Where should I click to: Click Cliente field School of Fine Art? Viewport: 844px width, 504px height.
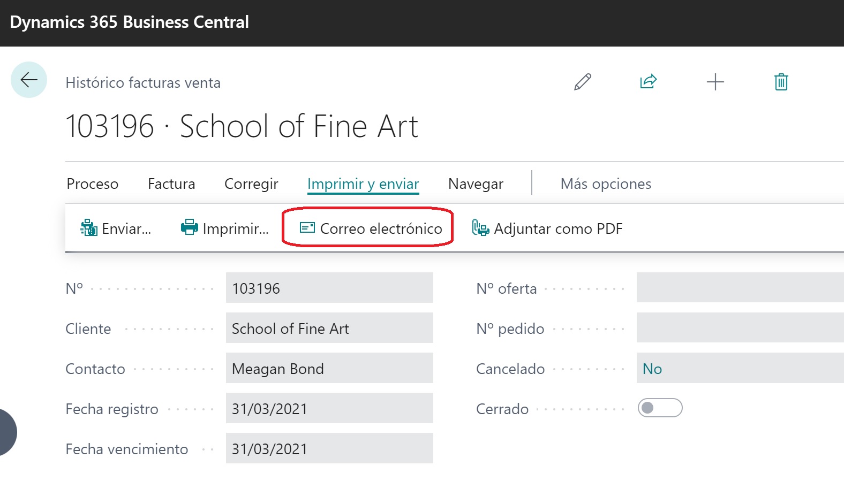pos(329,328)
